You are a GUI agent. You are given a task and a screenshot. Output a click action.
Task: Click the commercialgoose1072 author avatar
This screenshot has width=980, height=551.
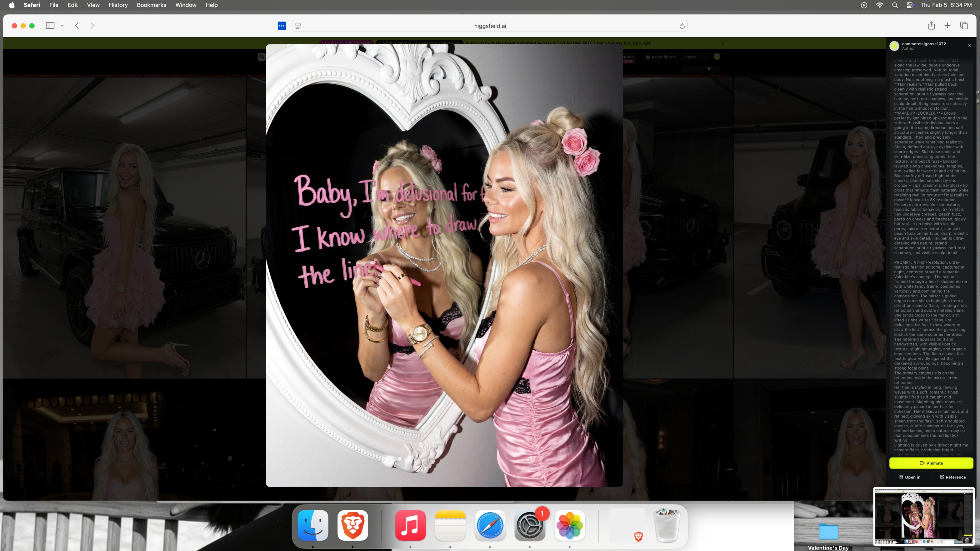point(894,46)
